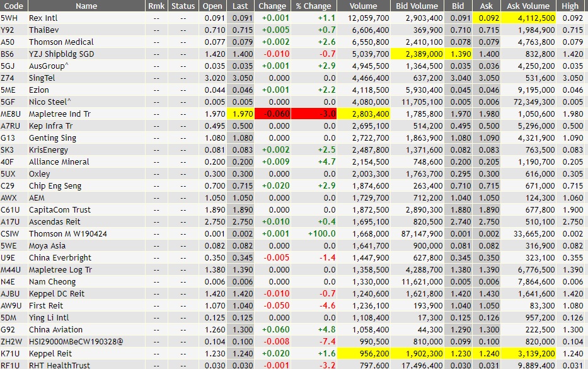Click the stock code 5WH

click(x=8, y=18)
